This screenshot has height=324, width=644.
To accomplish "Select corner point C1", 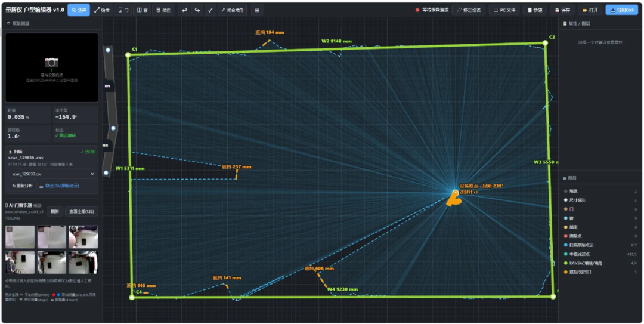I will coord(128,55).
